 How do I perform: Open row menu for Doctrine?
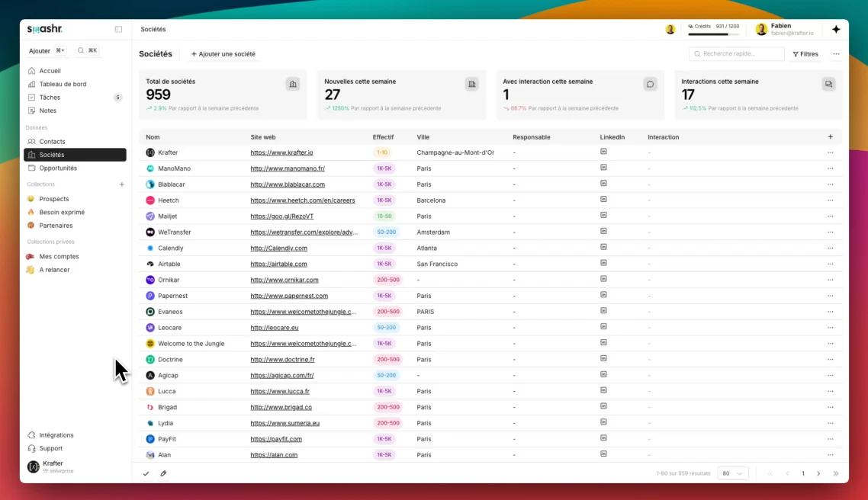click(831, 360)
